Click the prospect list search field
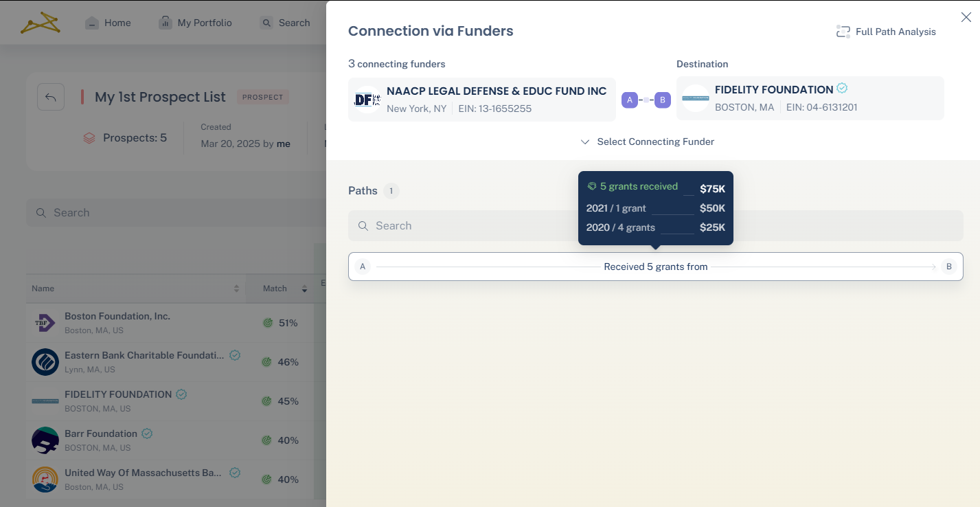Image resolution: width=980 pixels, height=507 pixels. [x=176, y=212]
